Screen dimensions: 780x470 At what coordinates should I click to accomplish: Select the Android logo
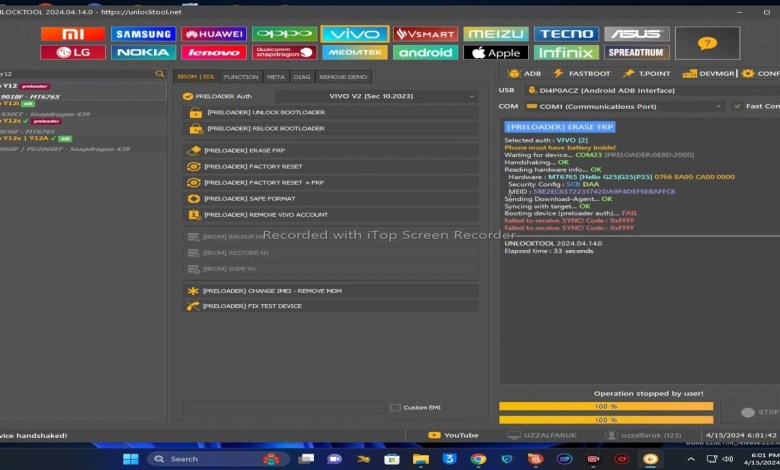425,52
